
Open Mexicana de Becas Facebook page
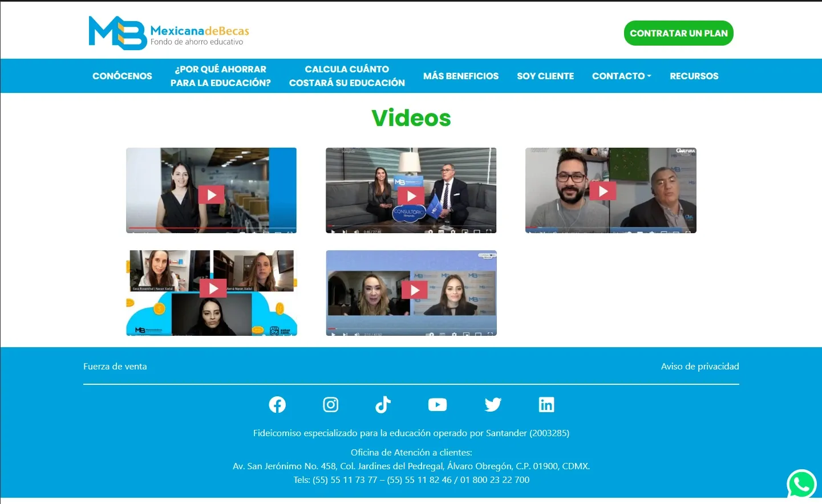click(x=277, y=404)
